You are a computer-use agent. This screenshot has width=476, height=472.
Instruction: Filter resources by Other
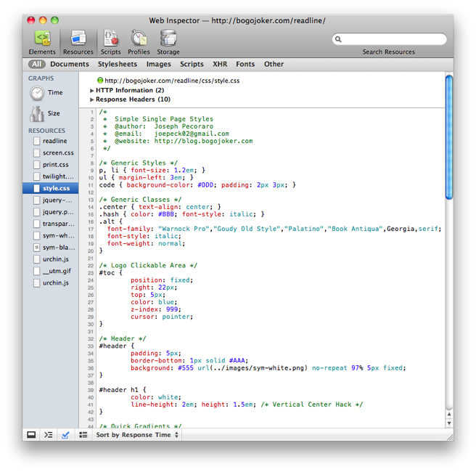[274, 64]
